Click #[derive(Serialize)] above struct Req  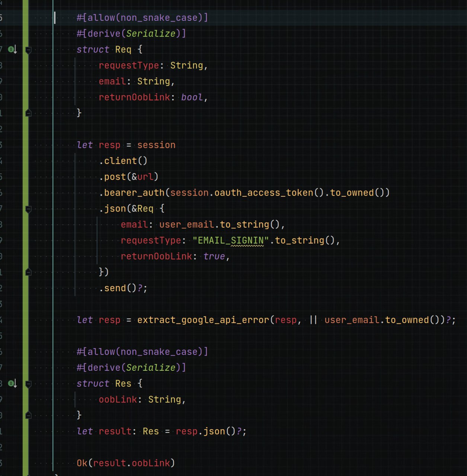coord(131,34)
